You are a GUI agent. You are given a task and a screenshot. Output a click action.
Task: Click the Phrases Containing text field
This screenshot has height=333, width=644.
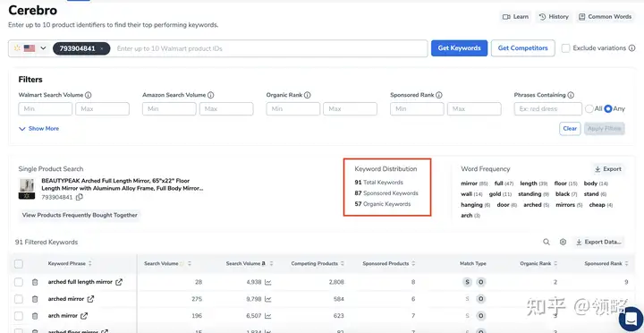pyautogui.click(x=548, y=109)
